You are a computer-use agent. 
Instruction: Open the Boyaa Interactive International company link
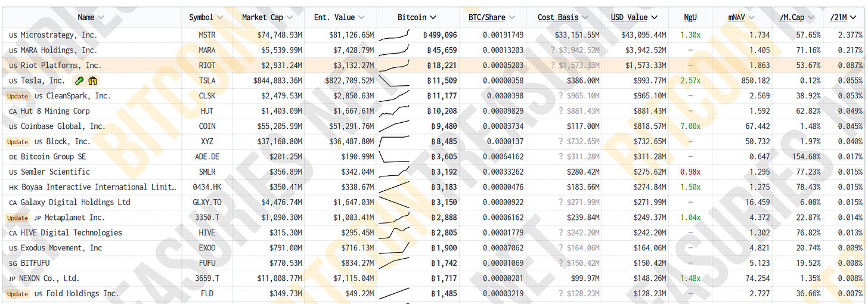point(98,187)
